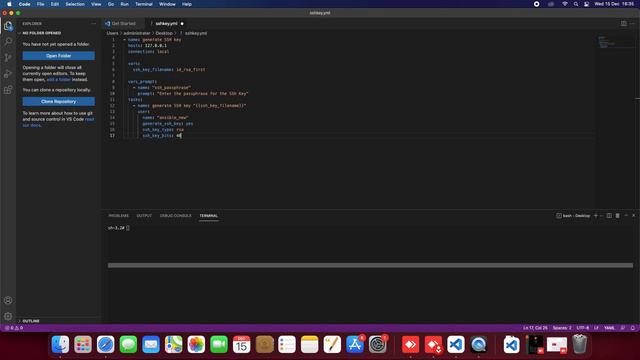This screenshot has width=640, height=360.
Task: Open the File menu
Action: tap(40, 4)
